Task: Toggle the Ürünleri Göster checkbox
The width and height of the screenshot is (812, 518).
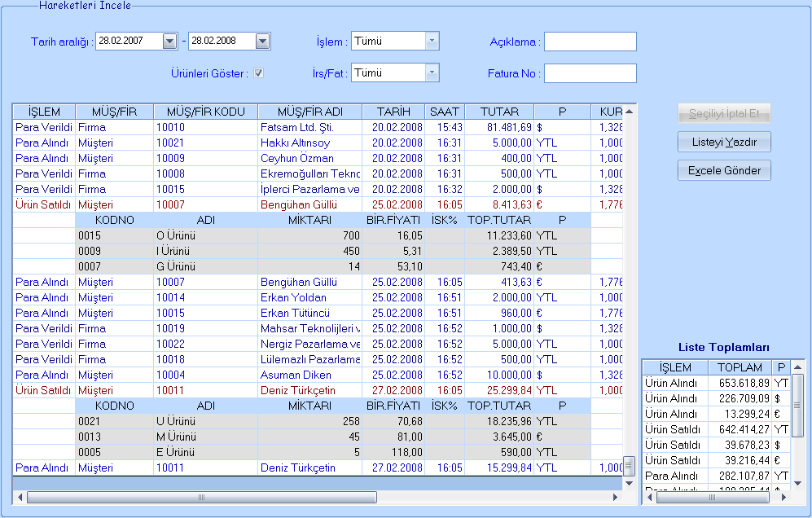Action: point(258,73)
